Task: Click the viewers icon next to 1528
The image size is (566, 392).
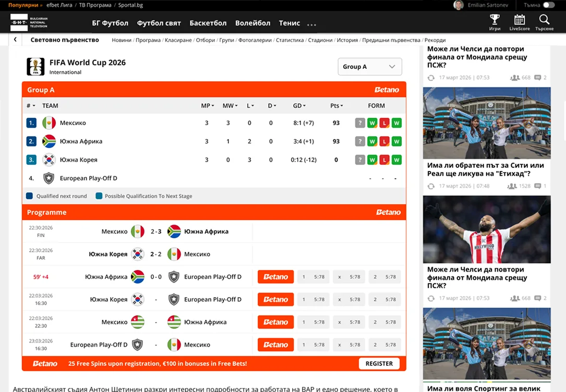Action: point(512,186)
